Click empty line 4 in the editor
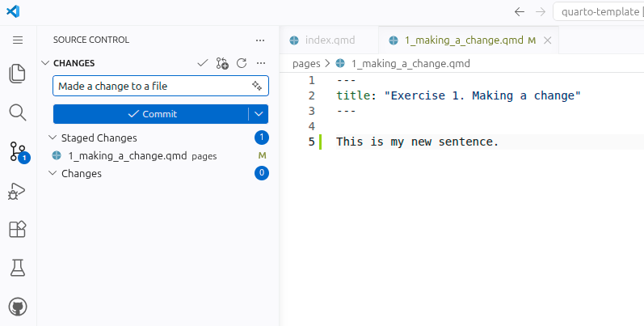Image resolution: width=644 pixels, height=326 pixels. point(489,126)
